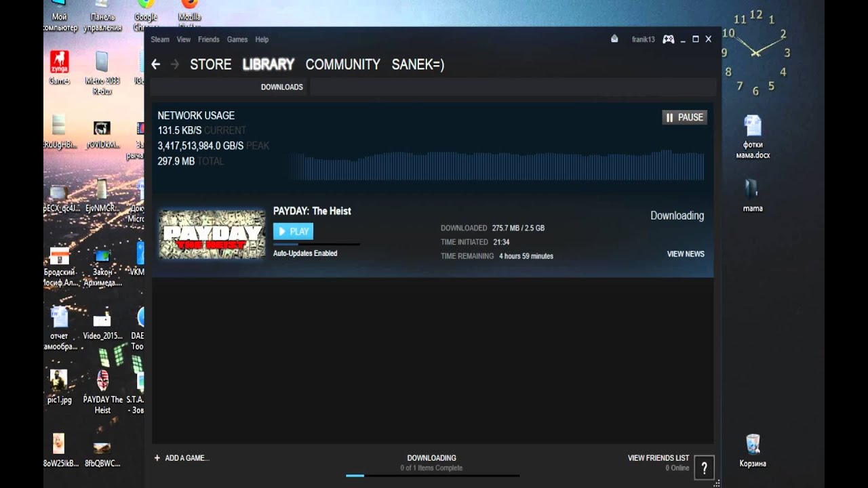
Task: Click the bottom overall download progress bar
Action: pyautogui.click(x=433, y=476)
